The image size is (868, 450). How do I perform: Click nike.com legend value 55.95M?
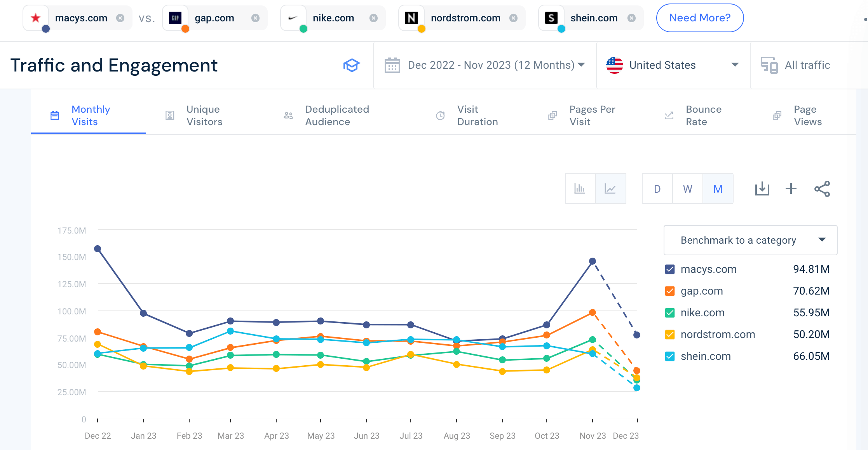pos(811,313)
